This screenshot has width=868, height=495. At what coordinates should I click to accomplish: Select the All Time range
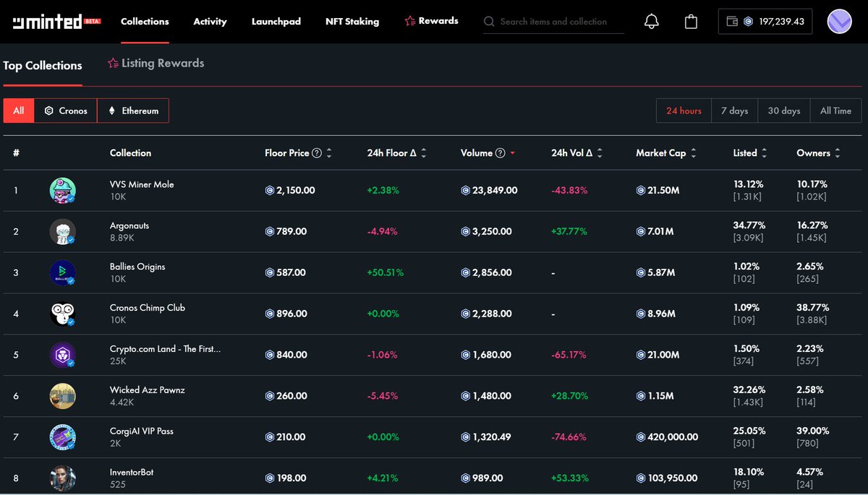pyautogui.click(x=836, y=111)
